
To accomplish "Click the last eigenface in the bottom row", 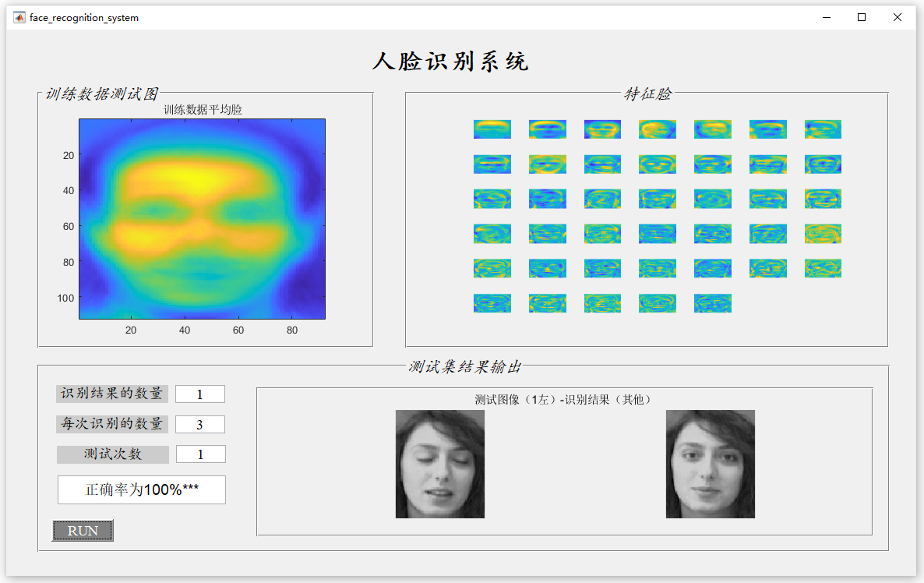I will pyautogui.click(x=712, y=303).
